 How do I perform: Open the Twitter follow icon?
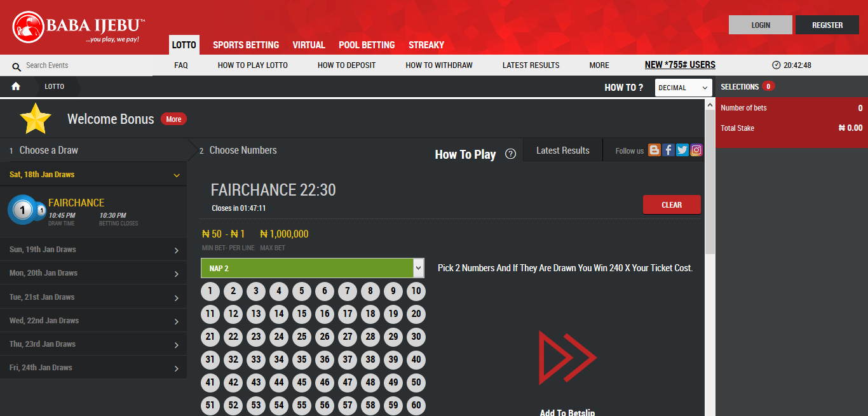(682, 150)
